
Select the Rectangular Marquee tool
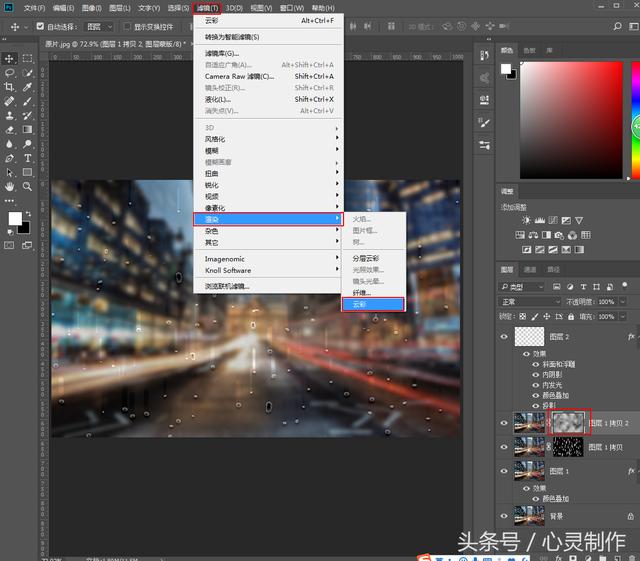pos(27,59)
